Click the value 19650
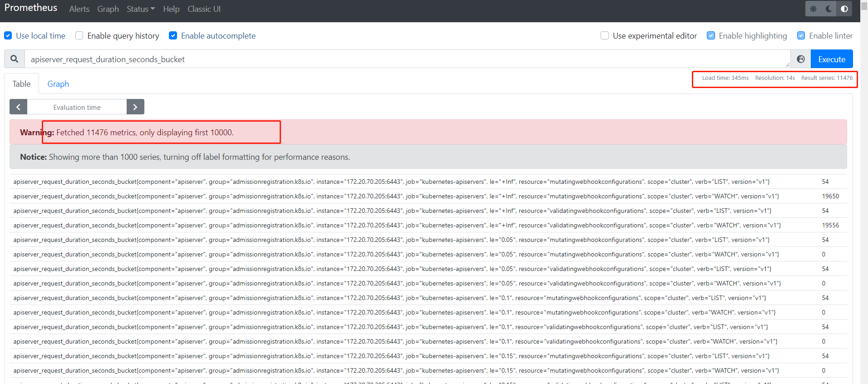 [x=830, y=196]
